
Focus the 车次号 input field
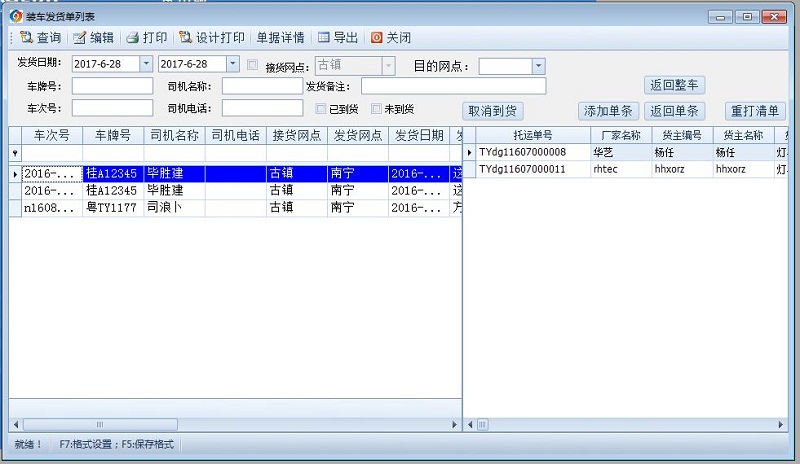(x=112, y=108)
